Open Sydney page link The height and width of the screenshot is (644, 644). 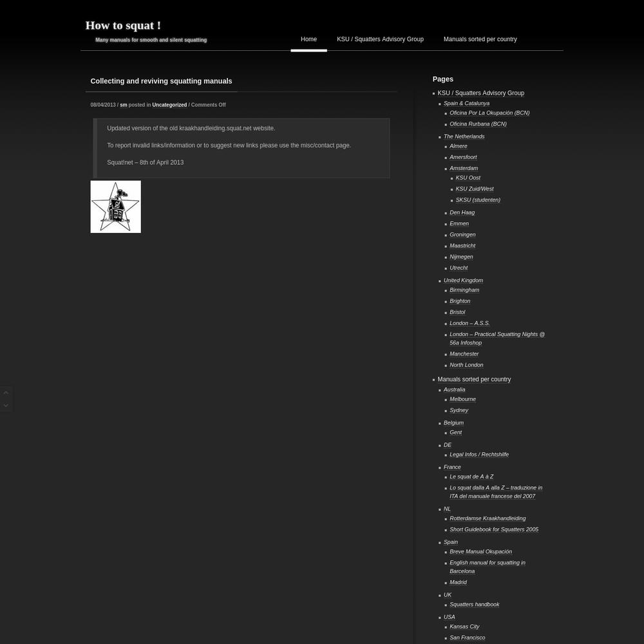[x=459, y=410]
